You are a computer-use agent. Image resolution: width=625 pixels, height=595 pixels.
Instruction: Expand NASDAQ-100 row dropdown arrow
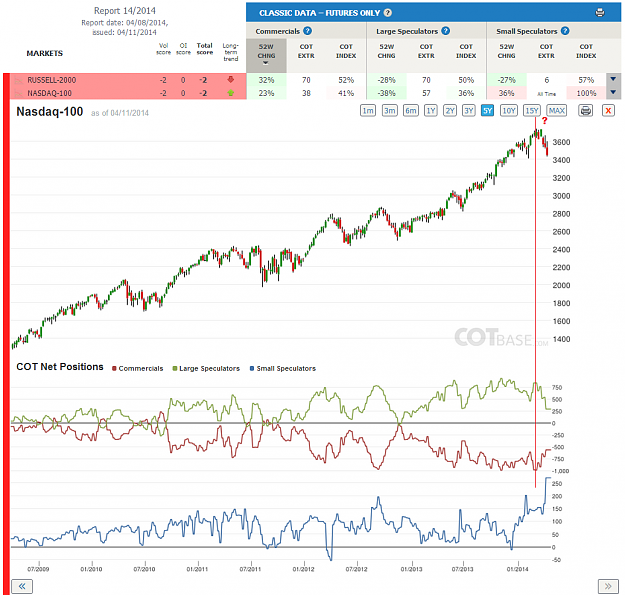[613, 92]
